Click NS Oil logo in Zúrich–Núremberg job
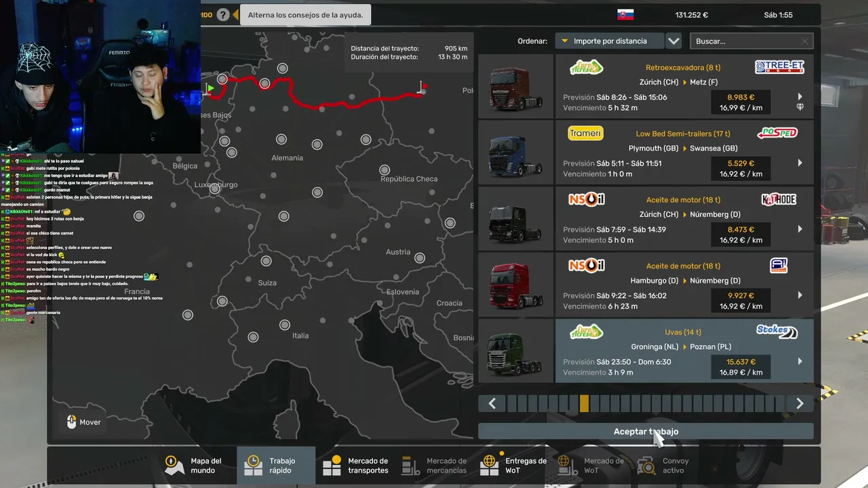868x488 pixels. (x=586, y=199)
